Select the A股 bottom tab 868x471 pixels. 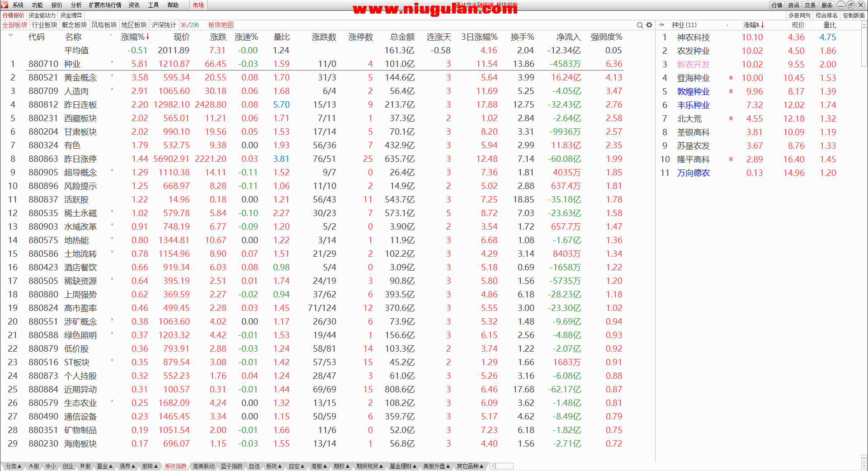pos(34,466)
